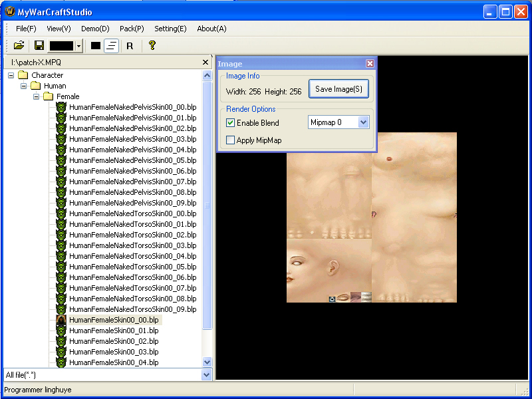Open the Pack(P) menu
Image resolution: width=532 pixels, height=399 pixels.
tap(132, 29)
